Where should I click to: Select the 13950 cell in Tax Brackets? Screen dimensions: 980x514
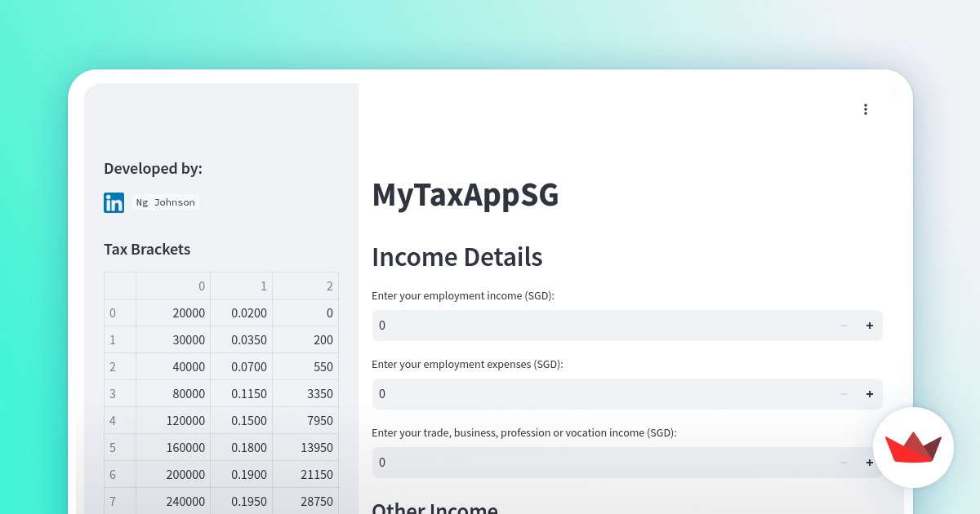click(305, 448)
